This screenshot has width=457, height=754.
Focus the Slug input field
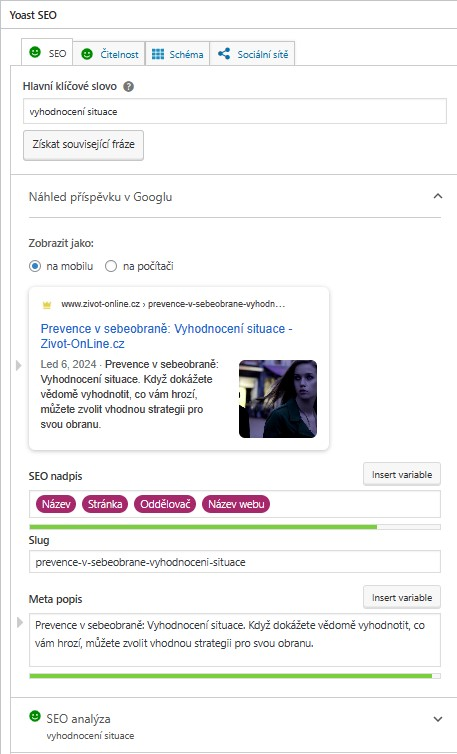(235, 562)
